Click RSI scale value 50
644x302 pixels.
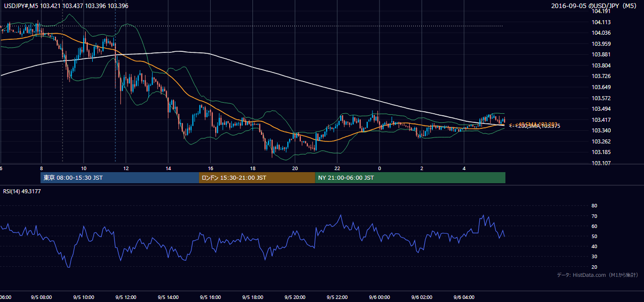(x=594, y=236)
